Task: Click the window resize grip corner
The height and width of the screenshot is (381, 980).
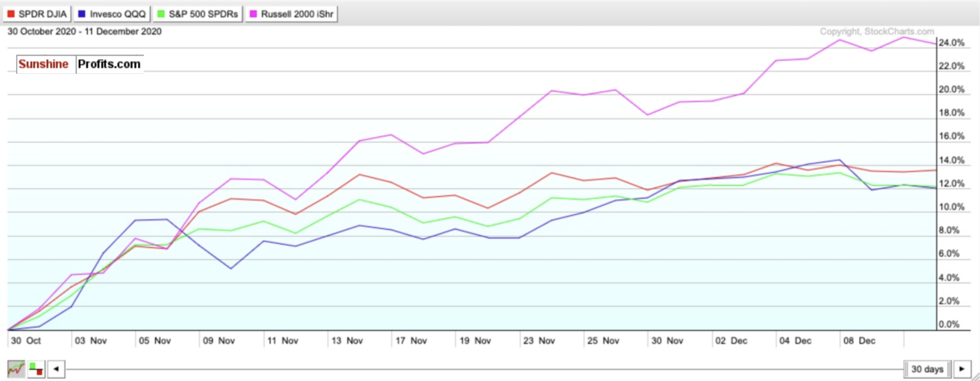Action: [x=975, y=377]
